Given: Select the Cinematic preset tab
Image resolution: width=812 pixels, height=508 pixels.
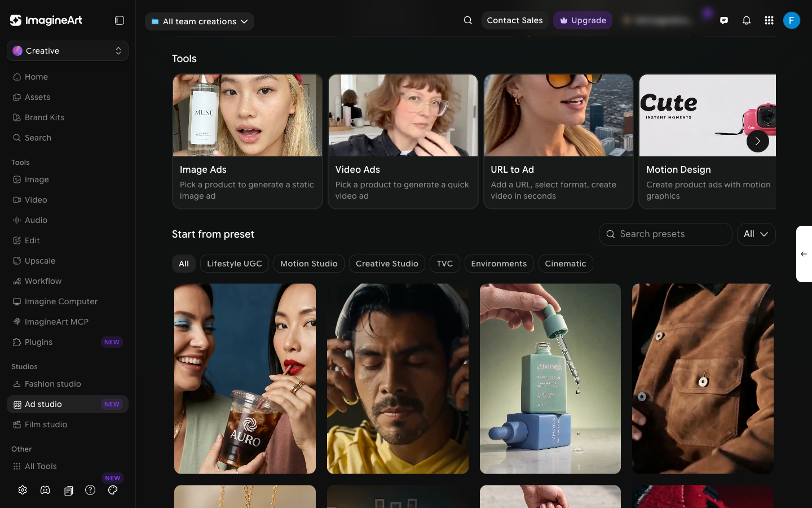Looking at the screenshot, I should pyautogui.click(x=566, y=264).
